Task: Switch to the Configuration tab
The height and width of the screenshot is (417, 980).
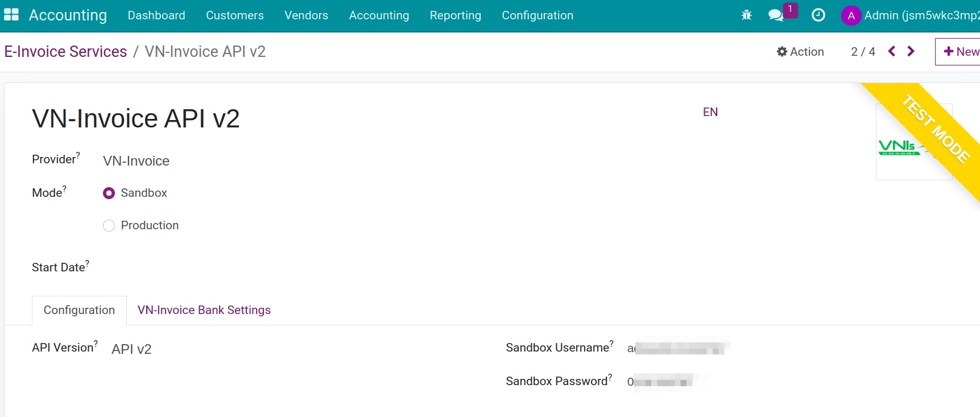Action: (79, 310)
